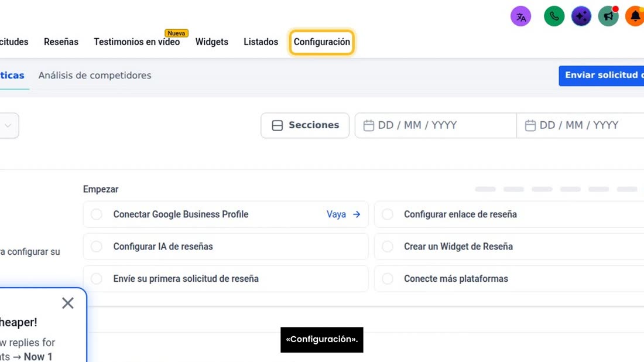
Task: Click the first DD / MM / YYYY field
Action: pos(436,125)
